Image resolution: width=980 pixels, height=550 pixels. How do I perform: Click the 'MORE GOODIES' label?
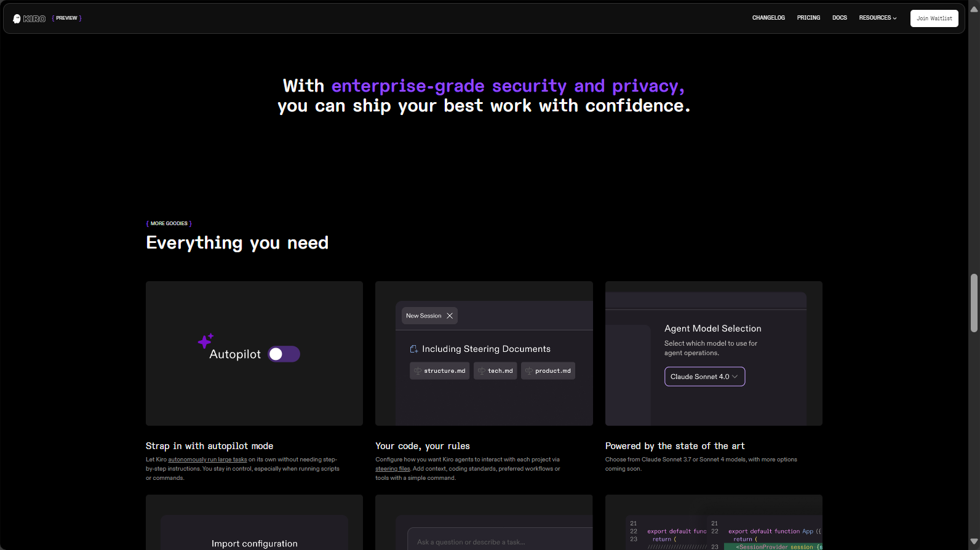click(x=169, y=223)
